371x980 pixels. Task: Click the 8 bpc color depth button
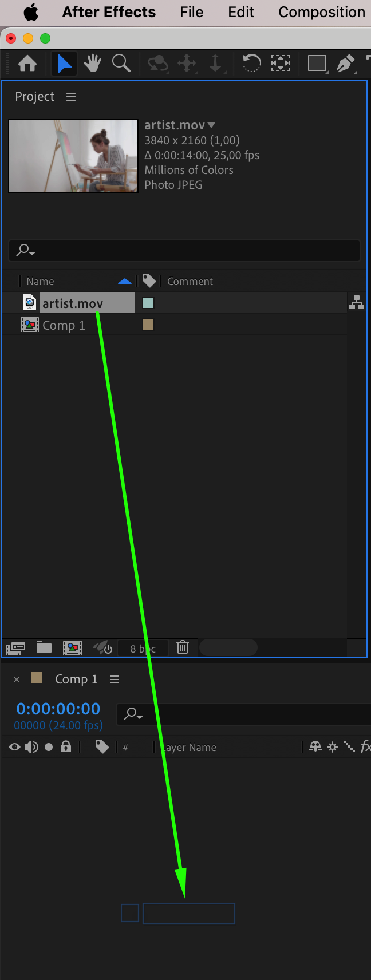click(x=143, y=649)
